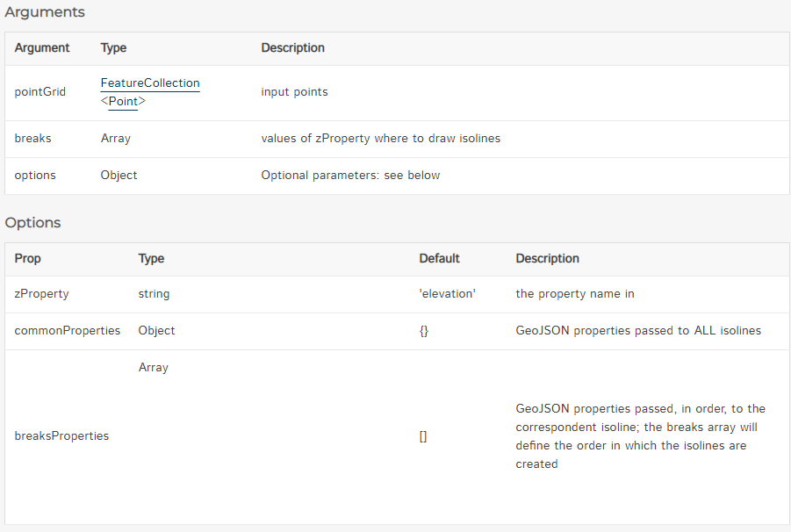Click the Arguments section heading
The height and width of the screenshot is (532, 791).
[45, 12]
